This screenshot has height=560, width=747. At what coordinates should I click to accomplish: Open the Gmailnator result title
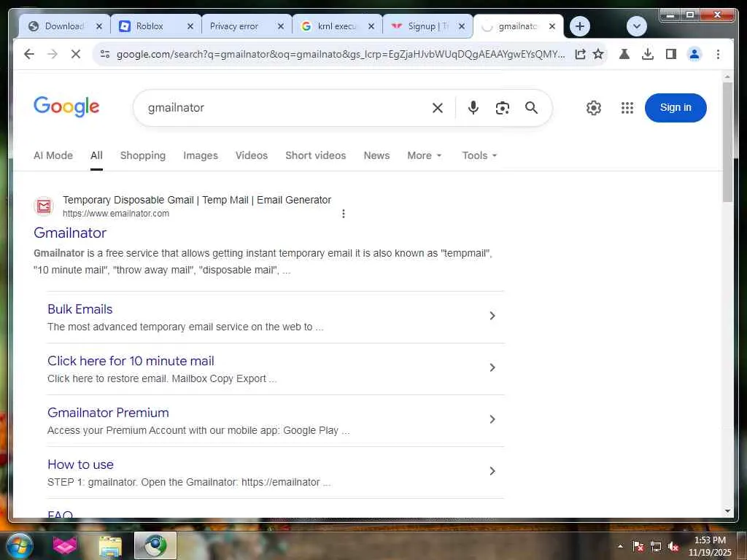click(70, 233)
